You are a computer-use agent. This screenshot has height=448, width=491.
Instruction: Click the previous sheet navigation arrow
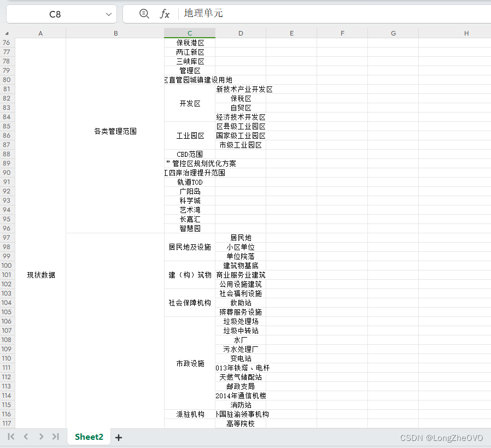(25, 437)
